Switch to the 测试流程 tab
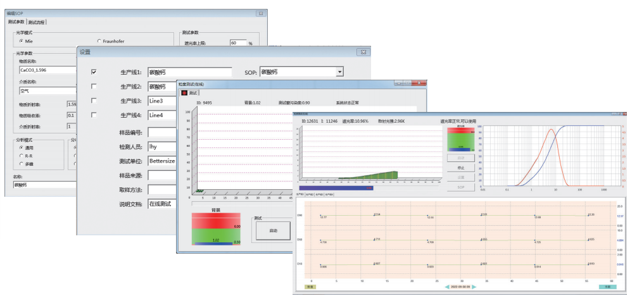 (37, 22)
